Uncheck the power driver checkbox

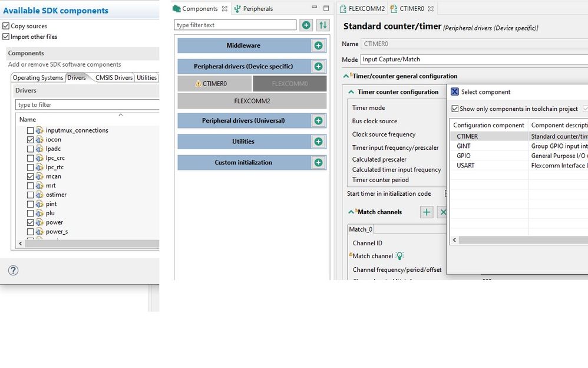[31, 223]
